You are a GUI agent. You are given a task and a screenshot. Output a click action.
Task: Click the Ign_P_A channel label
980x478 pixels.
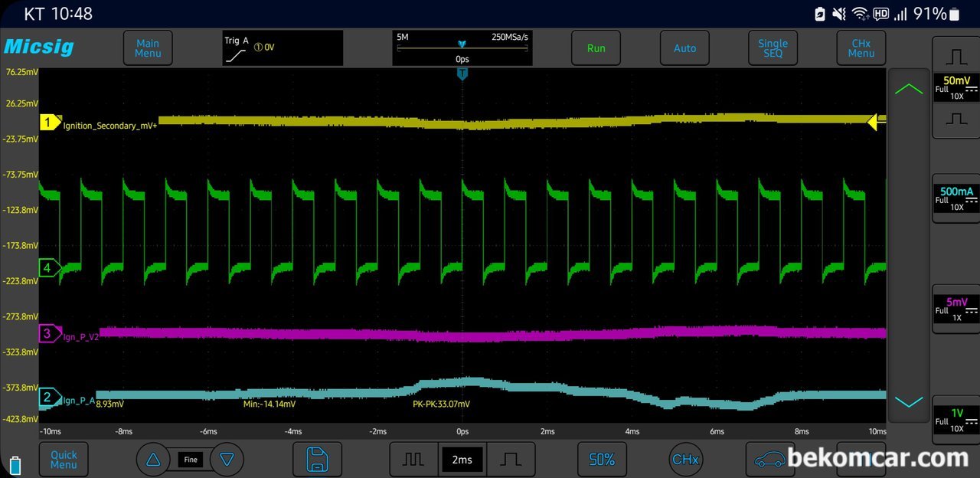pyautogui.click(x=78, y=400)
